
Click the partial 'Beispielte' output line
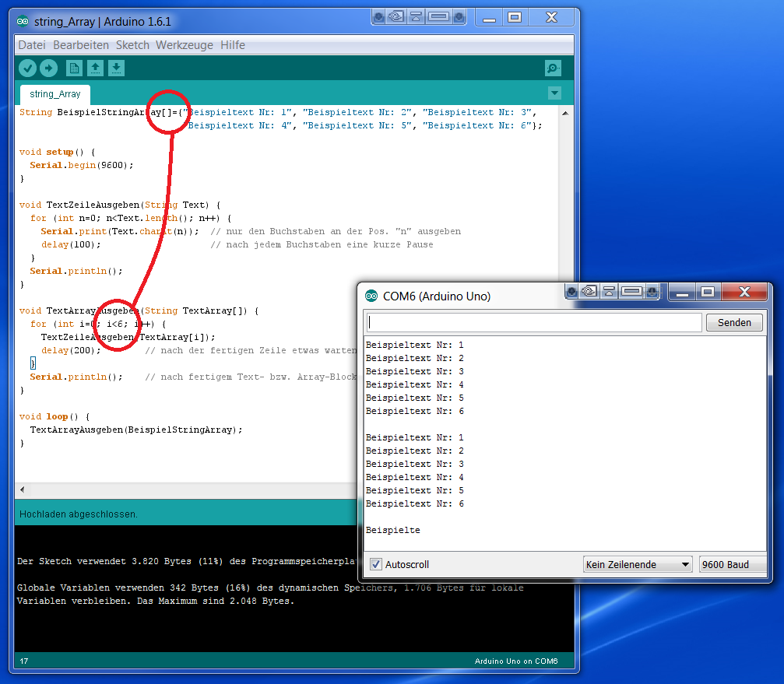[392, 530]
